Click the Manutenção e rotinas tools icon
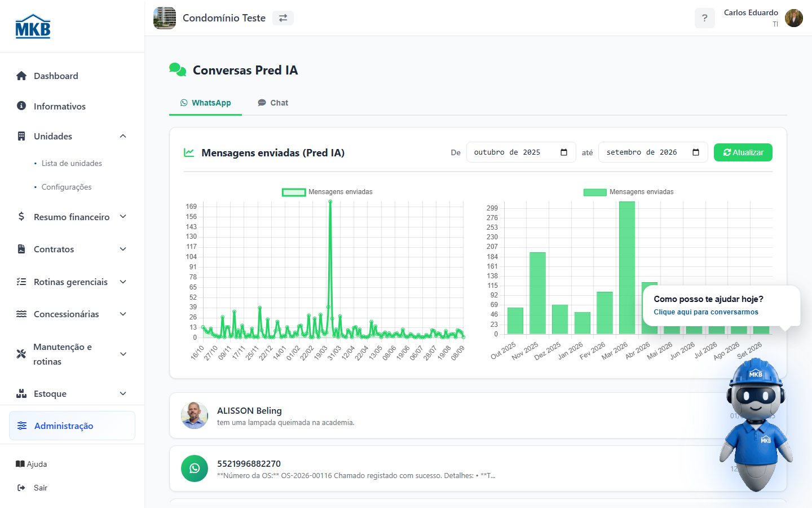812x508 pixels. pos(21,354)
